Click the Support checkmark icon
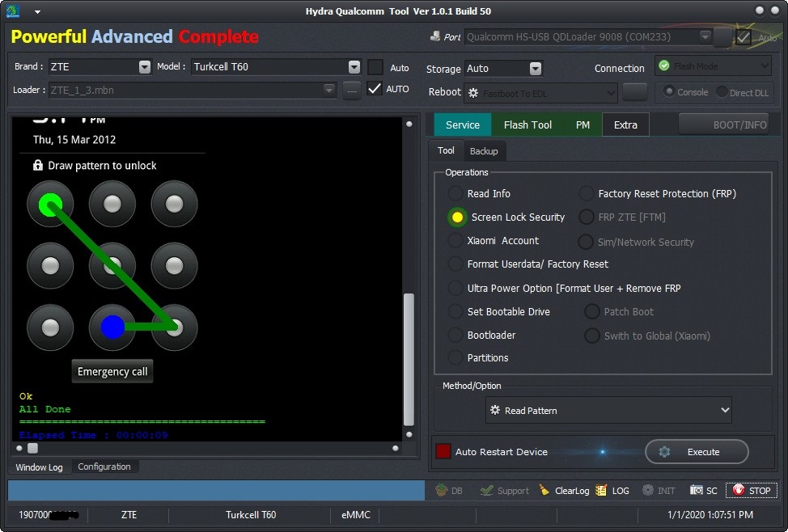The height and width of the screenshot is (532, 788). [486, 490]
